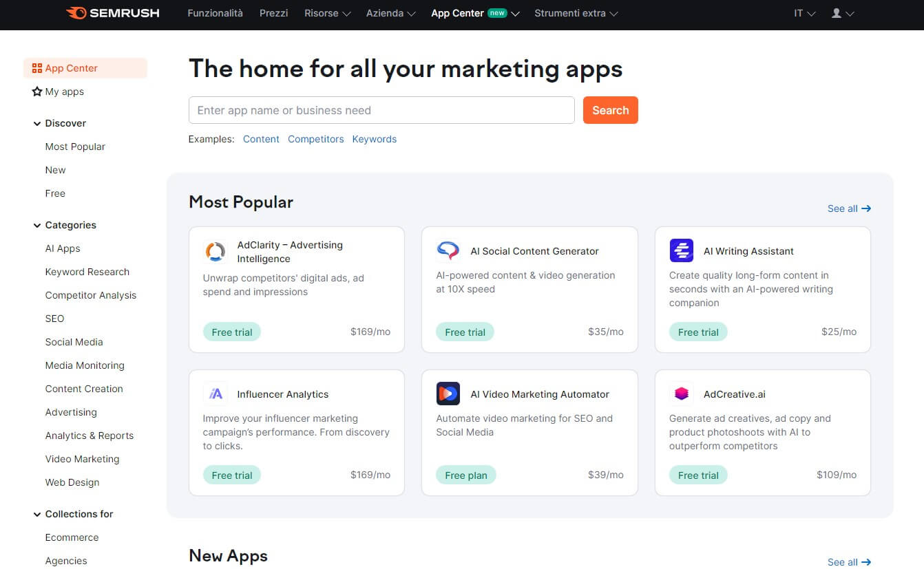
Task: Click the Free trial badge on AdCreative.ai
Action: 698,475
